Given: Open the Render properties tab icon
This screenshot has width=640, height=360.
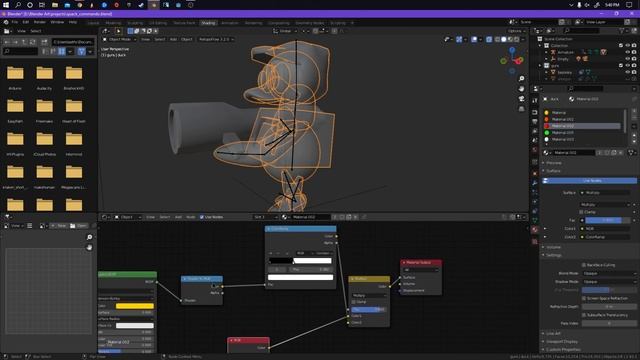Looking at the screenshot, I should tap(535, 112).
